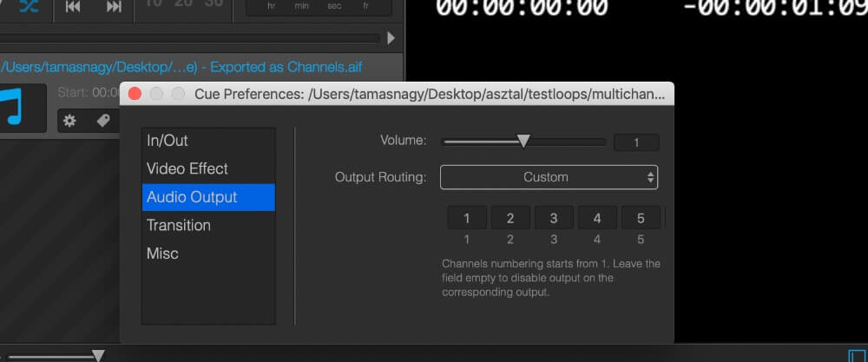Screen dimensions: 868x362
Task: Skip to next cue
Action: (x=114, y=7)
